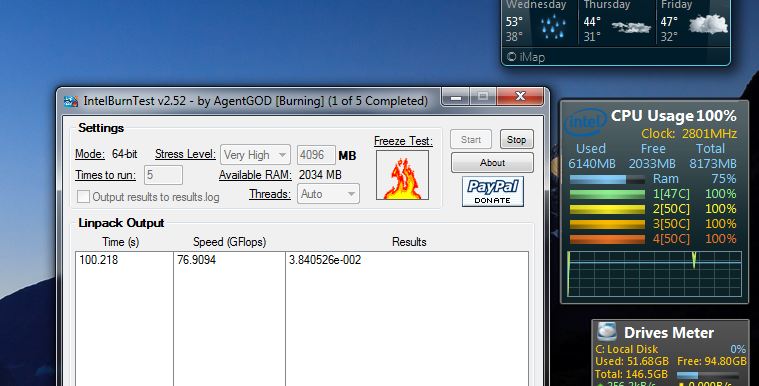The width and height of the screenshot is (759, 386).
Task: Click the core 1[47C] temperature label
Action: coord(671,194)
